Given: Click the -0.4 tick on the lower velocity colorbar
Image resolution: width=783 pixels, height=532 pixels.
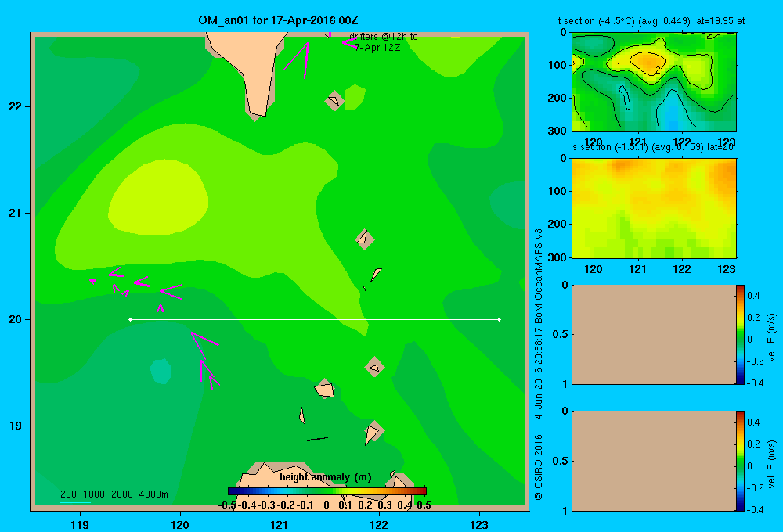Looking at the screenshot, I should pos(755,509).
